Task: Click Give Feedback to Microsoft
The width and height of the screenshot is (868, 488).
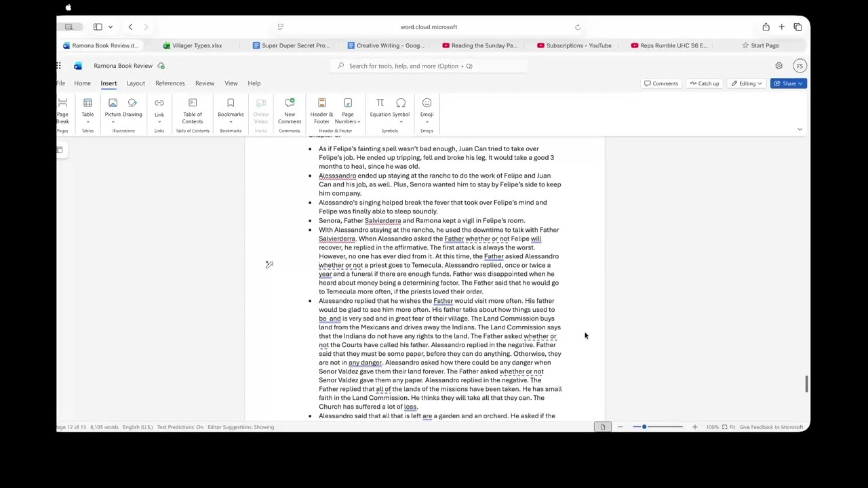Action: (771, 427)
